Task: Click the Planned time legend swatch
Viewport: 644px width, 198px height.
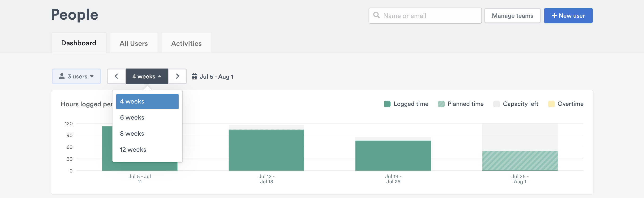Action: [441, 104]
